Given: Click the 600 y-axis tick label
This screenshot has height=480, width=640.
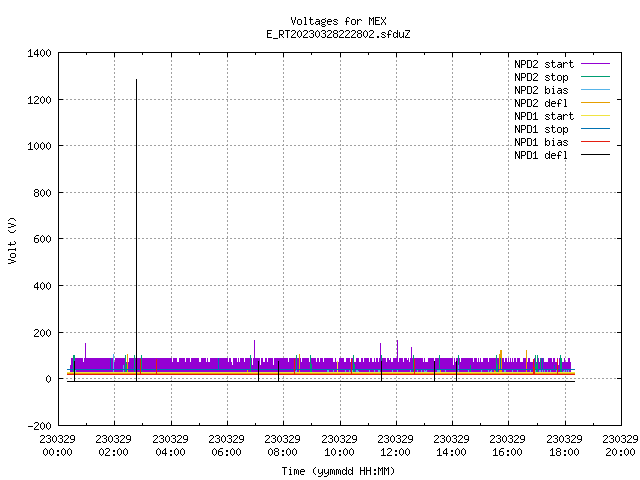Looking at the screenshot, I should coord(42,239).
